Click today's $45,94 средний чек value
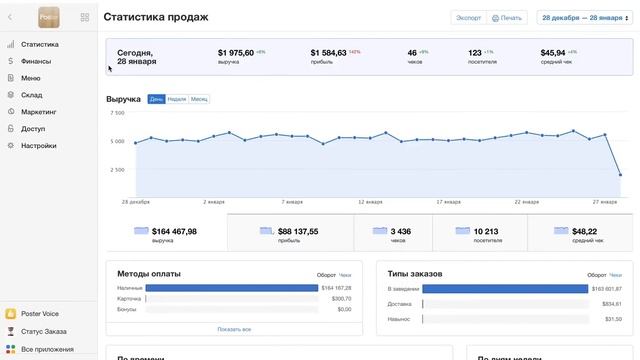The width and height of the screenshot is (640, 360). point(553,53)
